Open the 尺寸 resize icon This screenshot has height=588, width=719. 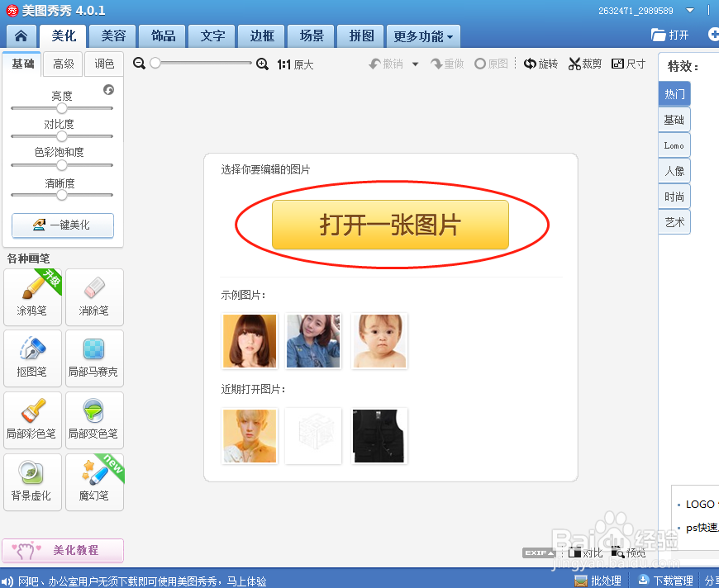(x=628, y=63)
